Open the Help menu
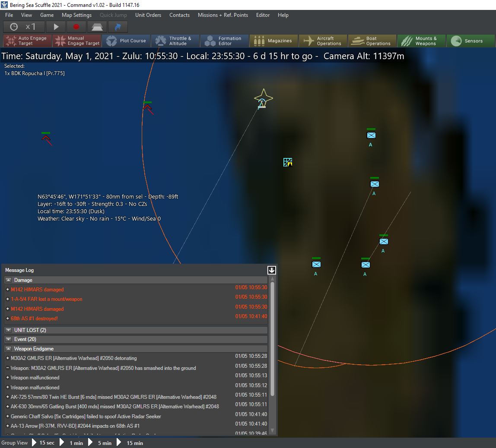Screen dimensions: 496x448 [283, 15]
